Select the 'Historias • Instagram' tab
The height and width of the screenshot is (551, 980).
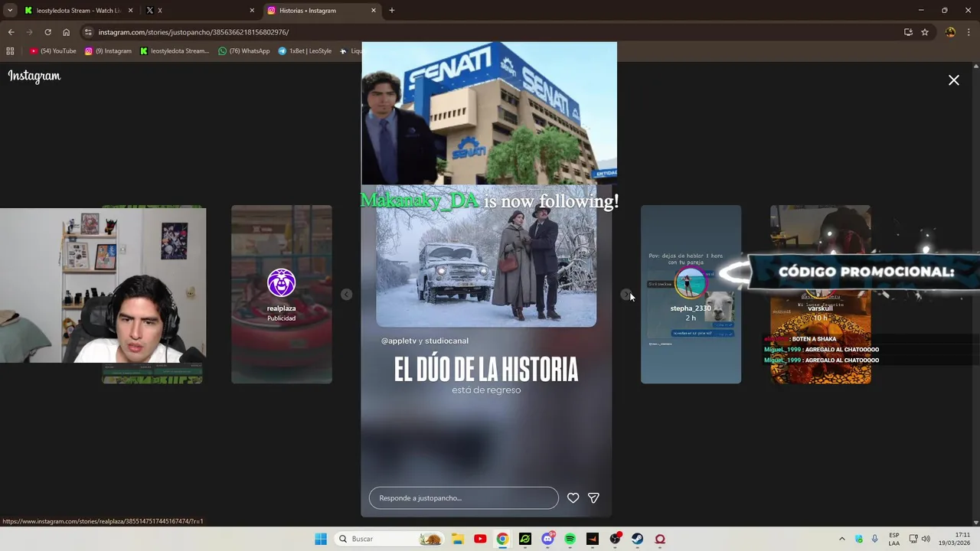click(x=322, y=11)
